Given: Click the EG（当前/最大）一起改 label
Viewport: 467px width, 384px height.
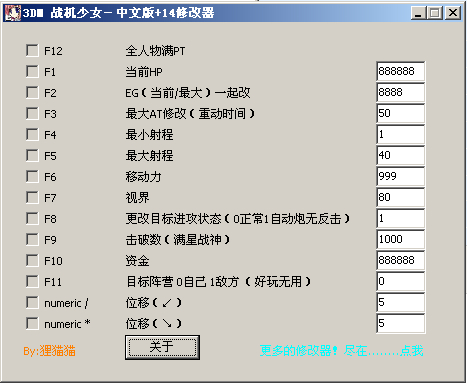Looking at the screenshot, I should click(x=188, y=93).
